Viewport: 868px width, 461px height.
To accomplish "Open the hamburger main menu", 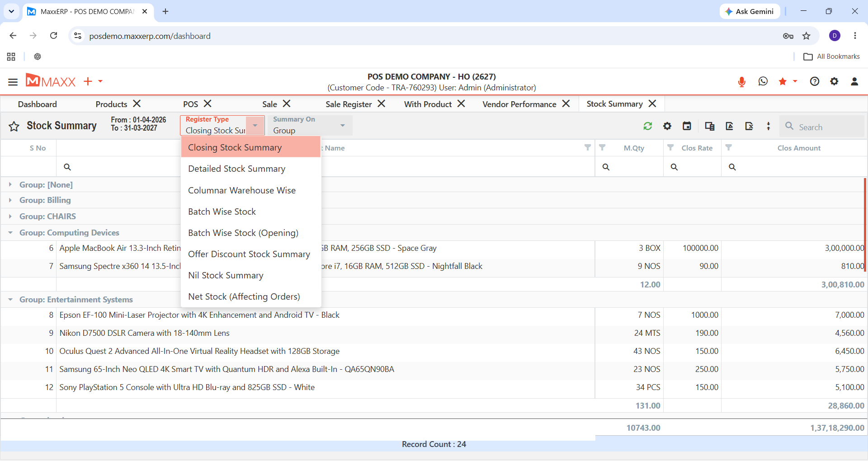I will pyautogui.click(x=13, y=82).
